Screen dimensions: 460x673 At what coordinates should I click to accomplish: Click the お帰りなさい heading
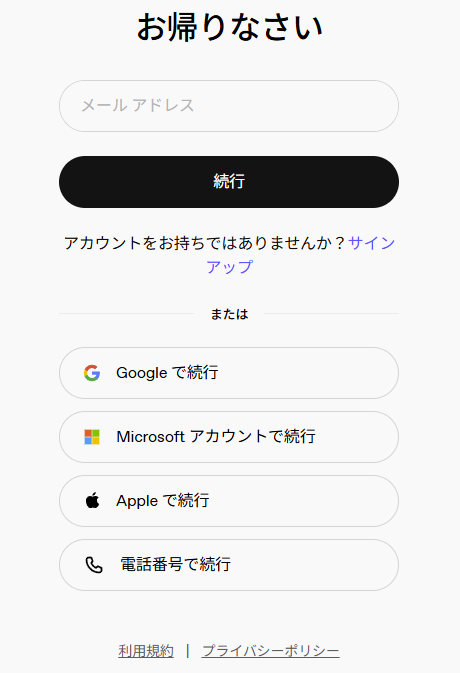[229, 27]
